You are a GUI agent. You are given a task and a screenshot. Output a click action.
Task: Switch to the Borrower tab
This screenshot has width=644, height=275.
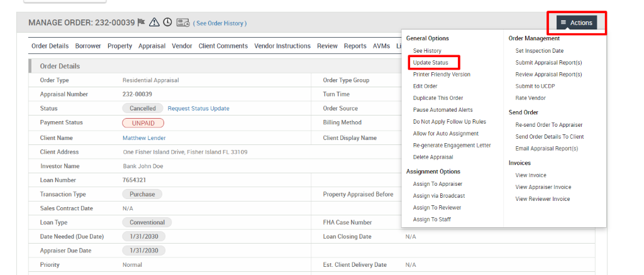pos(88,46)
